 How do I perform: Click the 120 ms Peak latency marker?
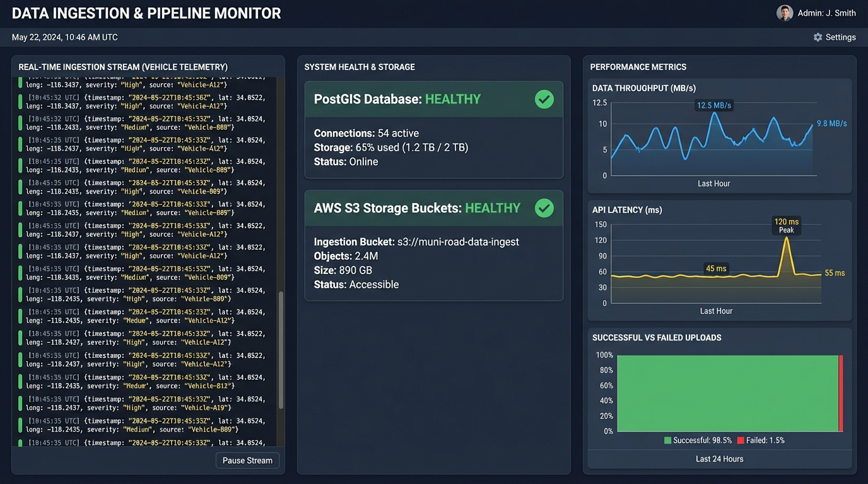pos(786,226)
